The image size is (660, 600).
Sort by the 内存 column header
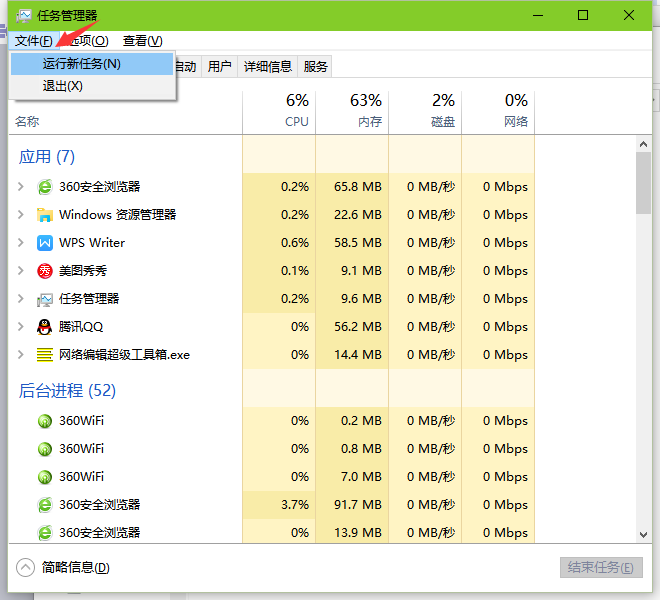tap(352, 110)
